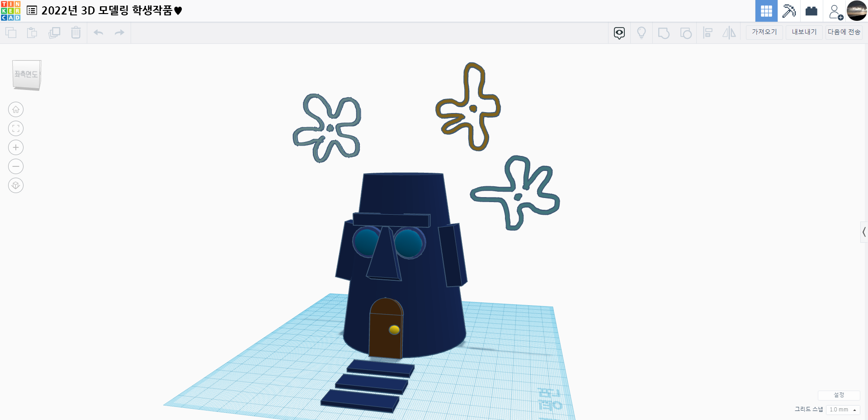Reset to home view
The width and height of the screenshot is (868, 420).
tap(16, 109)
